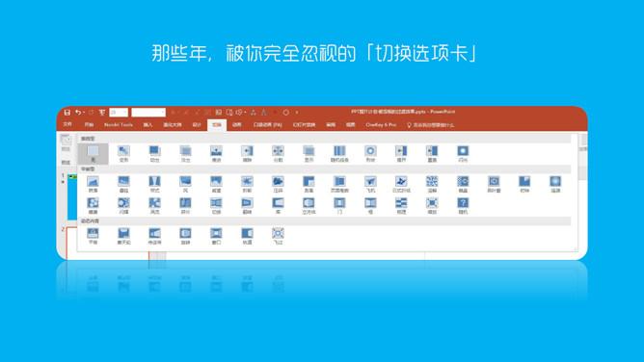Click the Preview button on the left
644x362 pixels.
point(67,143)
